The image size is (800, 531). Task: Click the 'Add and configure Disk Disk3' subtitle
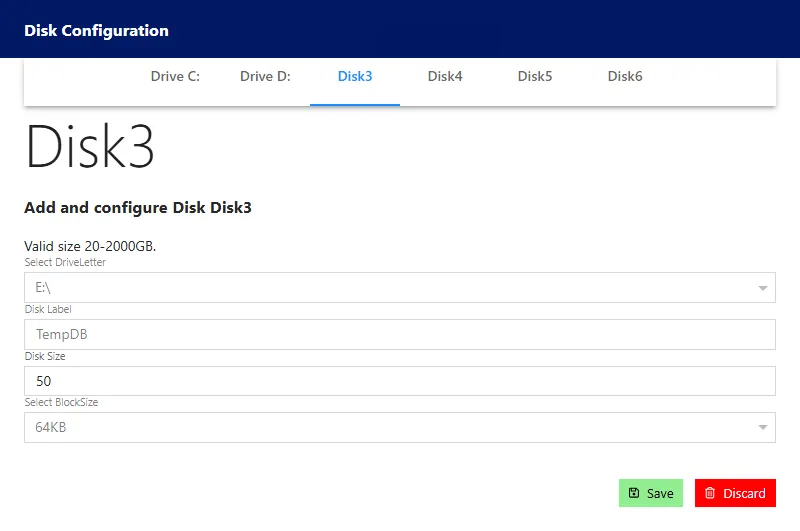pyautogui.click(x=138, y=208)
